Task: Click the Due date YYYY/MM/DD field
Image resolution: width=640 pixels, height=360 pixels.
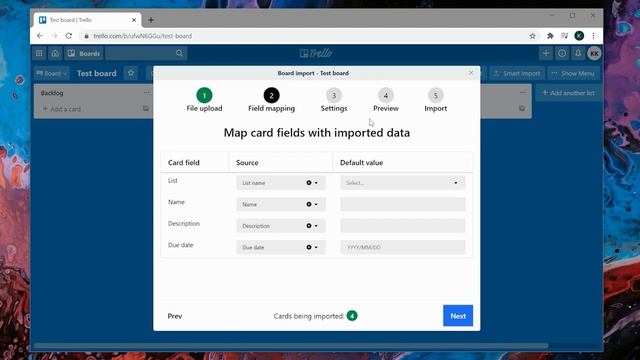Action: (402, 247)
